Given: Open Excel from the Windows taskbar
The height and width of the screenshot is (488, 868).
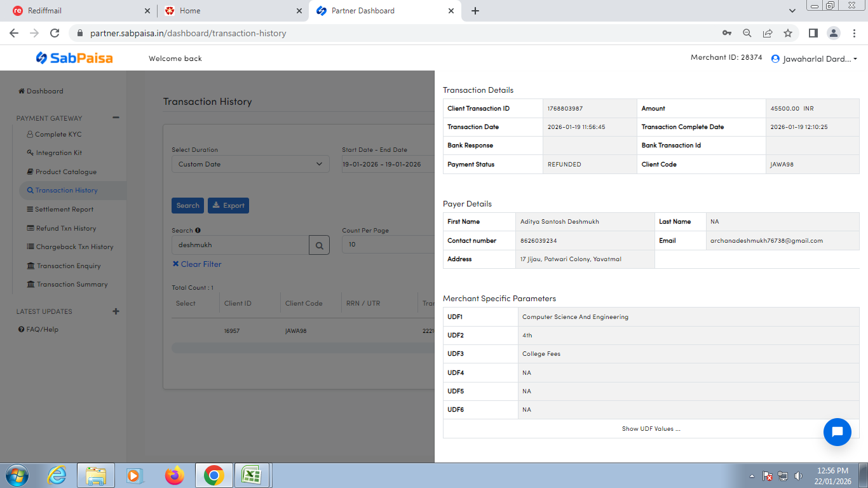Looking at the screenshot, I should pos(252,475).
